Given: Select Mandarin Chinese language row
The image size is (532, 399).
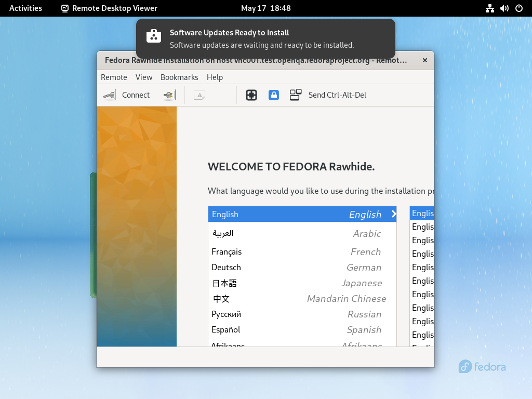Looking at the screenshot, I should click(302, 299).
